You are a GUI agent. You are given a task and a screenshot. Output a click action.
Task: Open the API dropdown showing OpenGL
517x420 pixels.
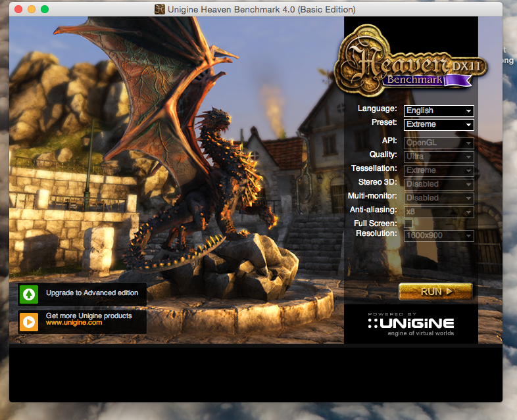coord(439,143)
